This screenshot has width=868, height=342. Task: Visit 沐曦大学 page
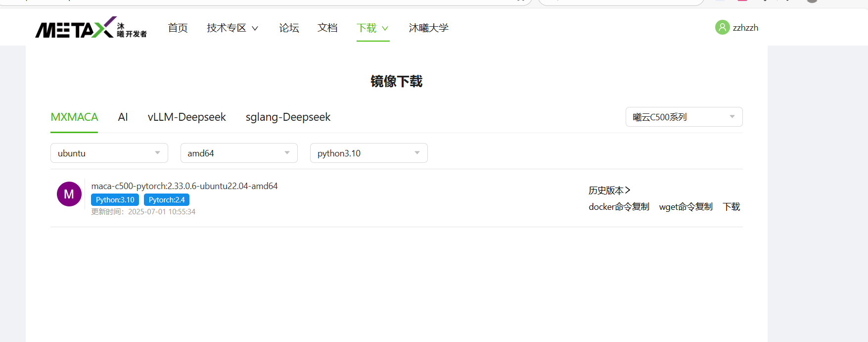click(428, 28)
